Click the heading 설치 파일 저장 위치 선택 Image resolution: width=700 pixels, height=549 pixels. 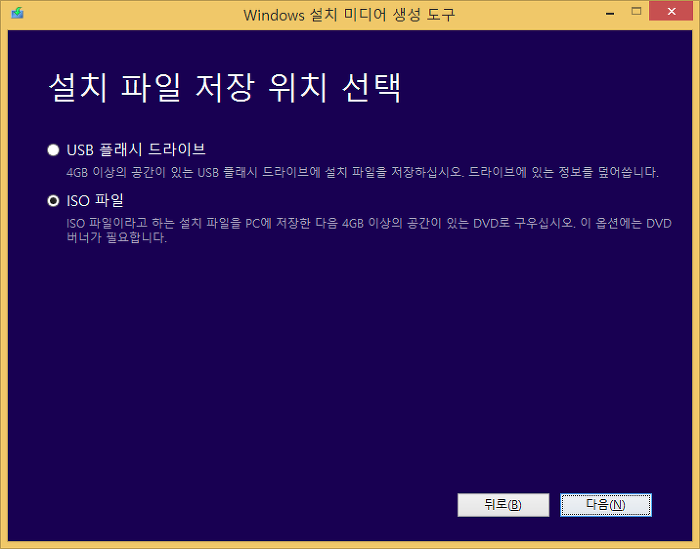pos(225,87)
